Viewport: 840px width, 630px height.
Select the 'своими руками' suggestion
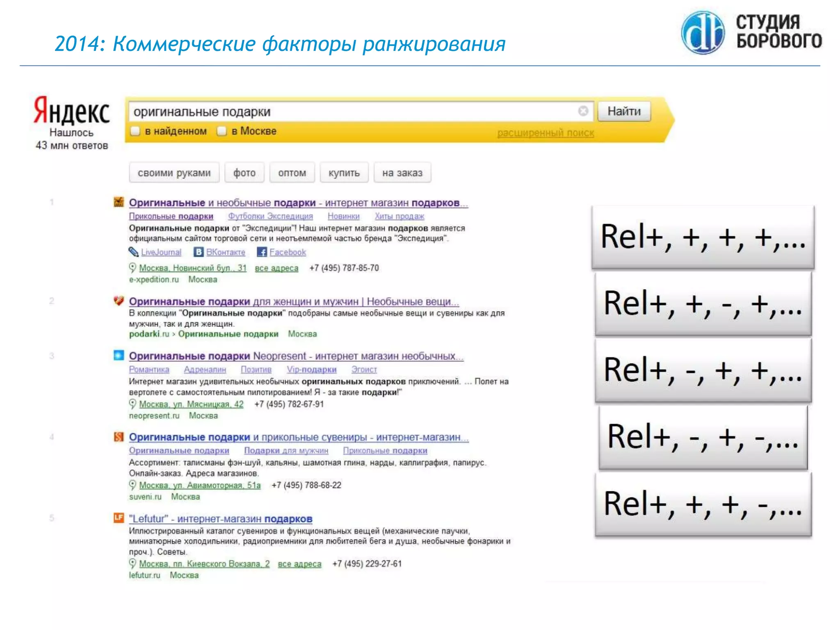tap(174, 173)
